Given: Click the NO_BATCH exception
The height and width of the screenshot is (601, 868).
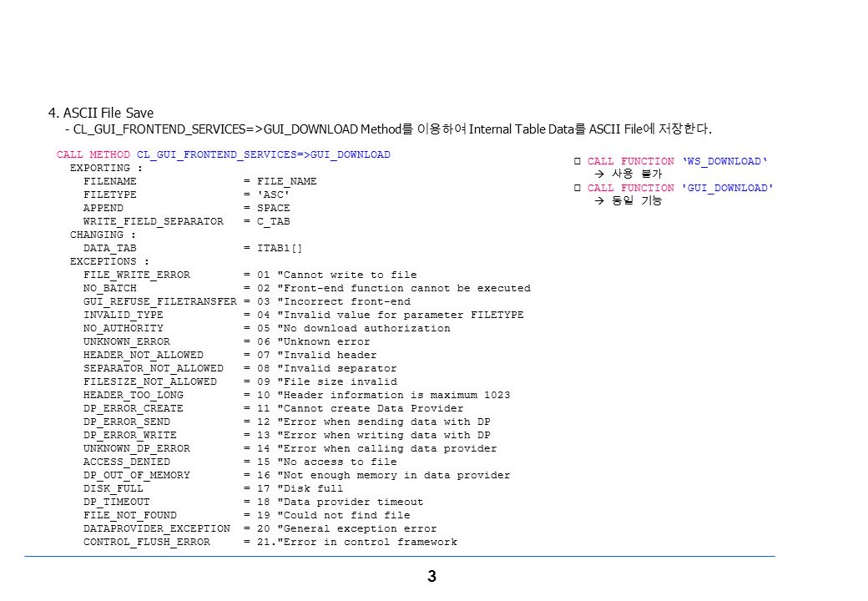Looking at the screenshot, I should 109,288.
